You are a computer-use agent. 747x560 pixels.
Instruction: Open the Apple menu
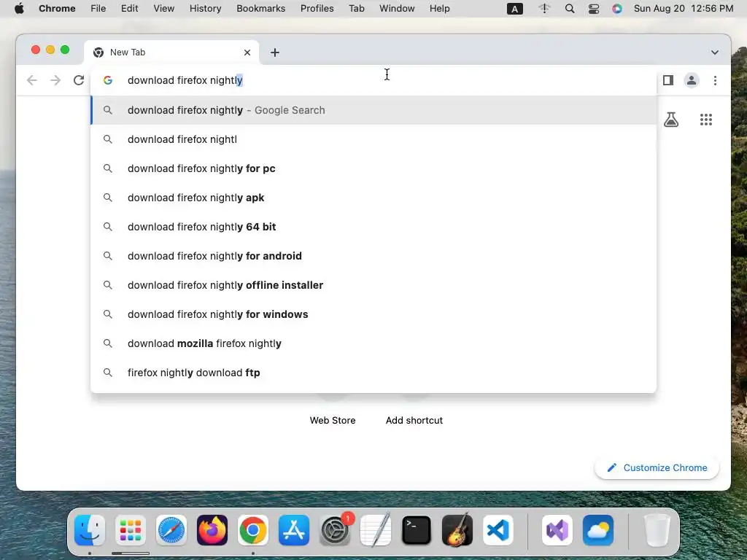(x=19, y=9)
